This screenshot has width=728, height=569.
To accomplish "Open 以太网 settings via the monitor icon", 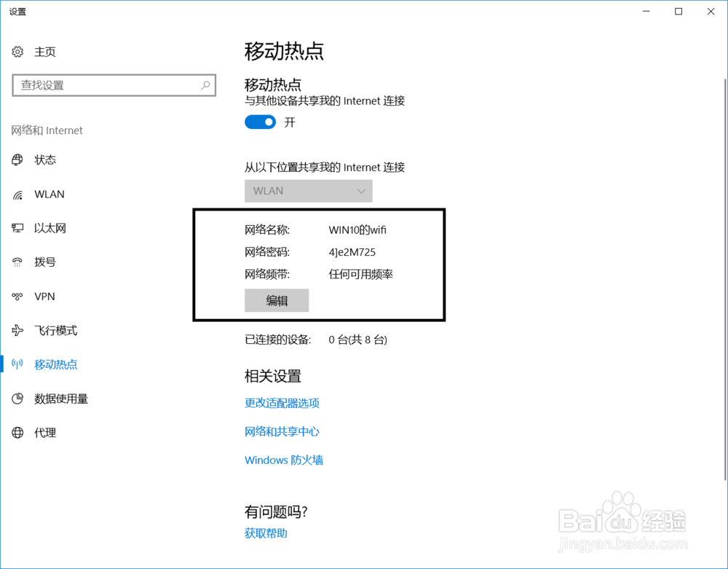I will [17, 228].
